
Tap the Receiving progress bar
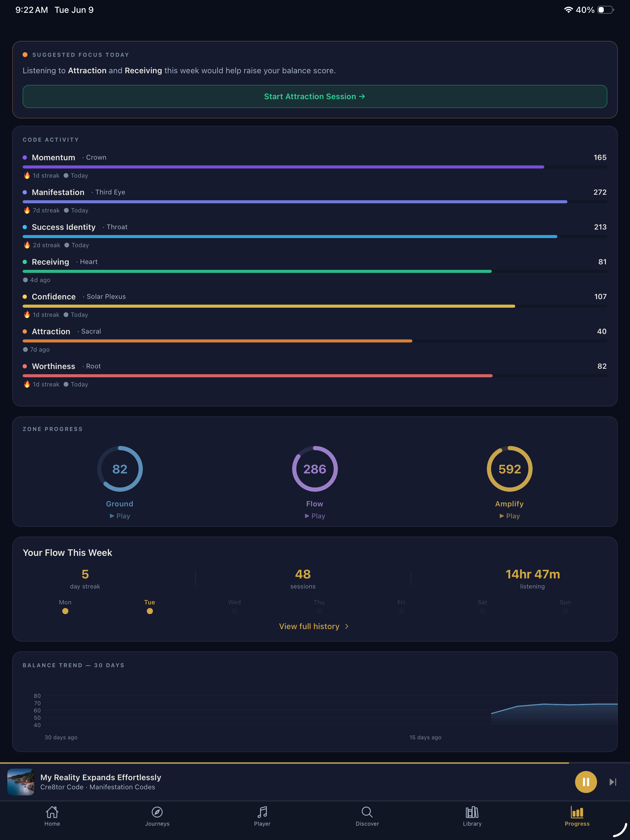[x=315, y=272]
